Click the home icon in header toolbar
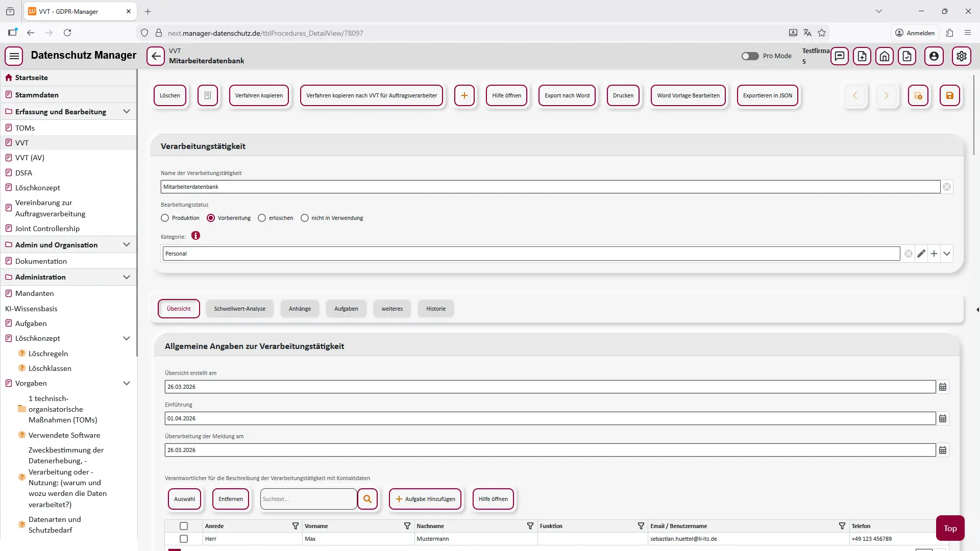 (884, 56)
